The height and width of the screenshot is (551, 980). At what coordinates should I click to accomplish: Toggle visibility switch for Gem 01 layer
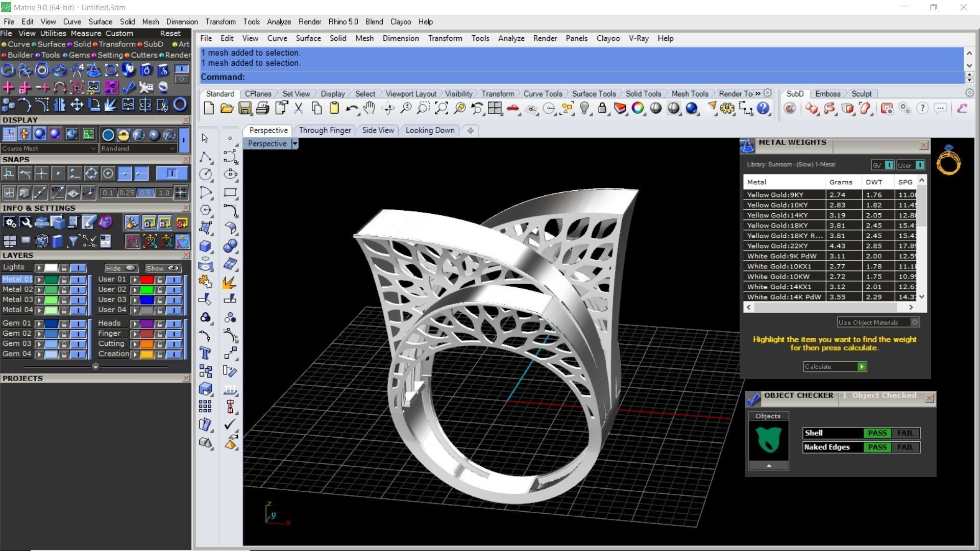[78, 323]
